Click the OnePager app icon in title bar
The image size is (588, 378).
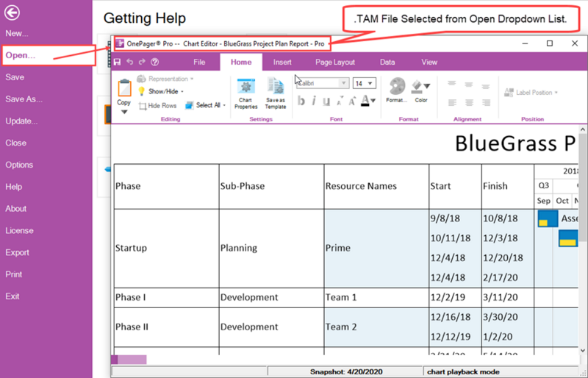click(x=120, y=43)
